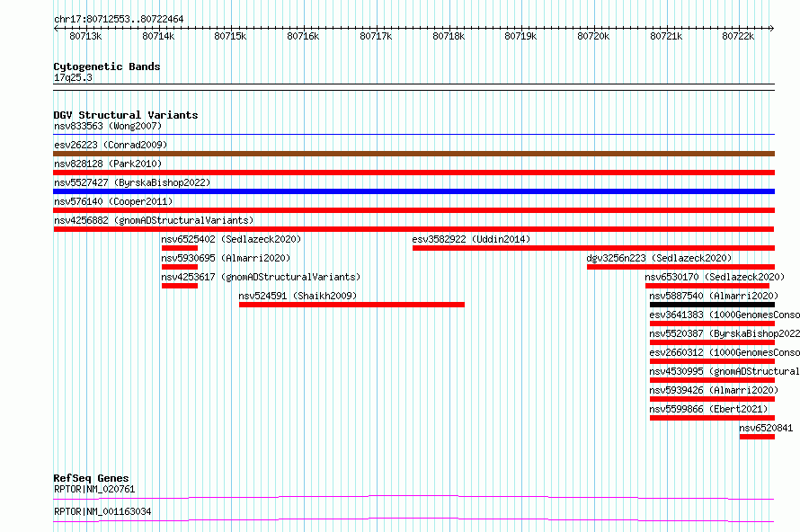Select the brown esv26223 Conrad2009 bar
This screenshot has height=532, width=800.
pyautogui.click(x=413, y=154)
